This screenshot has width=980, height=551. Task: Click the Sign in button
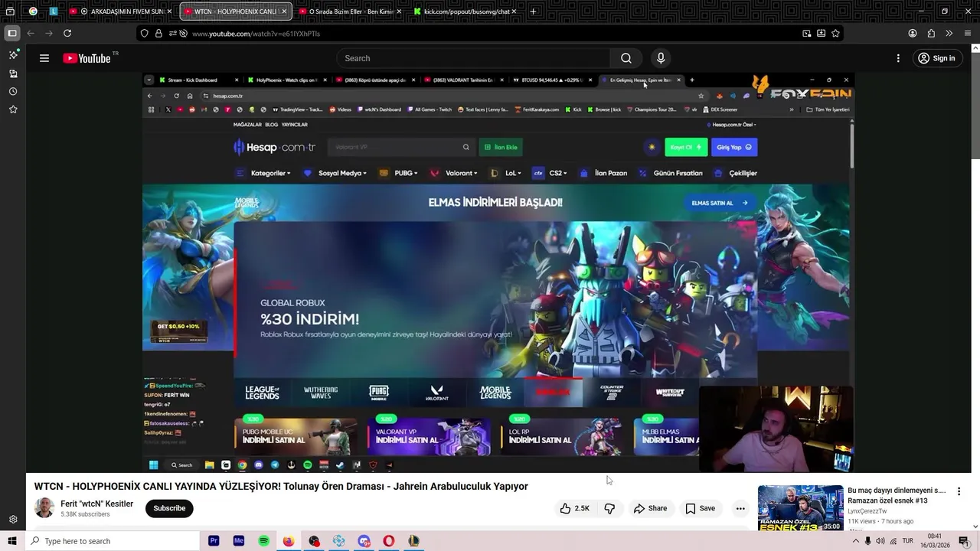[x=936, y=58]
